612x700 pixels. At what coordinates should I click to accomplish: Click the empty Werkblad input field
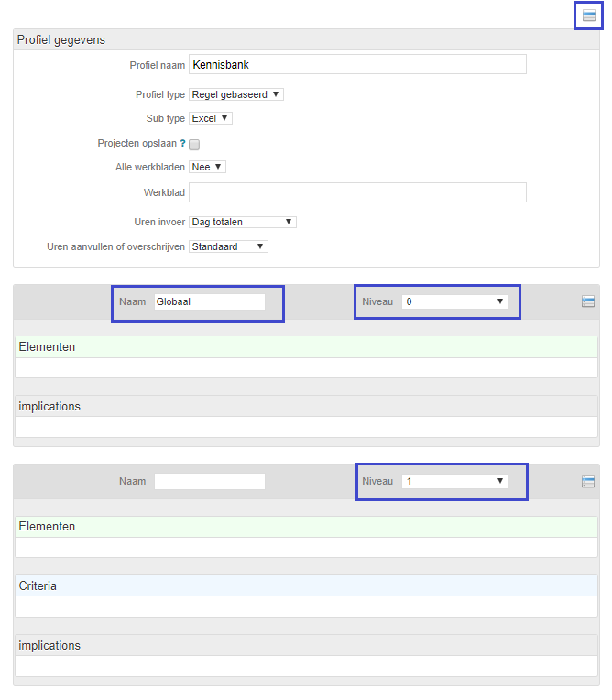[x=357, y=192]
